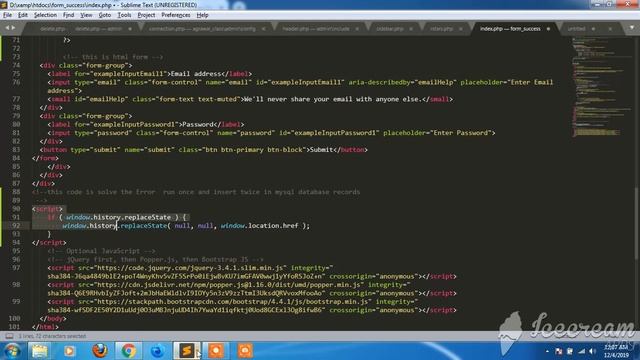Switch to the header.php admin/include tab
The width and height of the screenshot is (640, 360).
[316, 29]
